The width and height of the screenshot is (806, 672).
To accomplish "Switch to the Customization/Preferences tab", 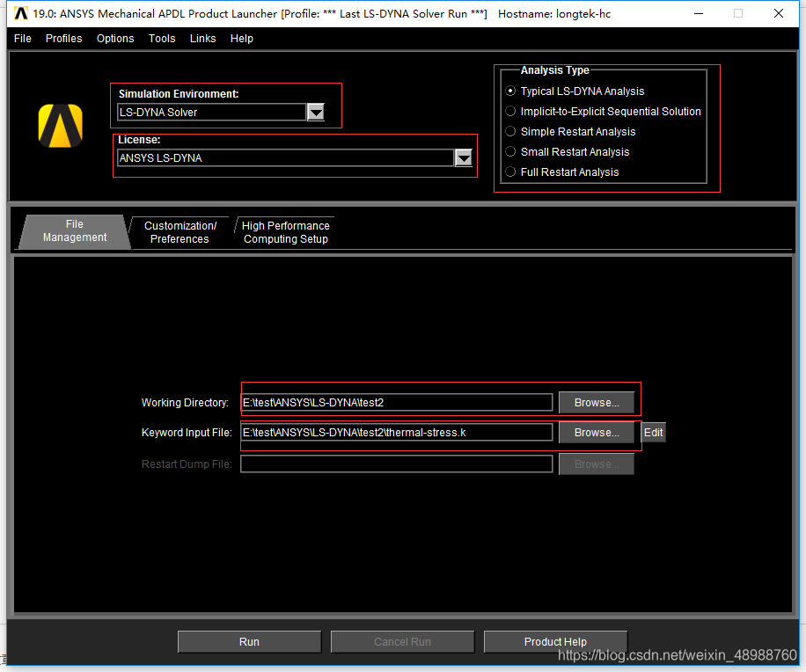I will pos(180,232).
